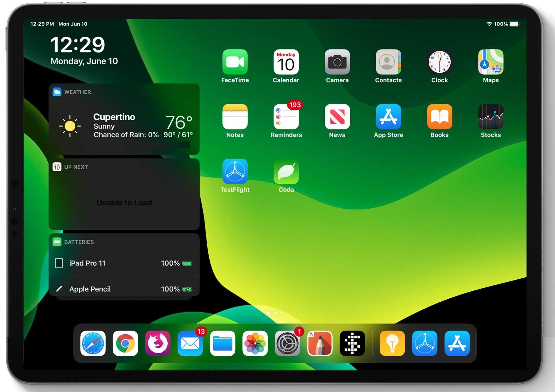Image resolution: width=555 pixels, height=392 pixels.
Task: Open the Tips lightbulb app in dock
Action: click(392, 343)
